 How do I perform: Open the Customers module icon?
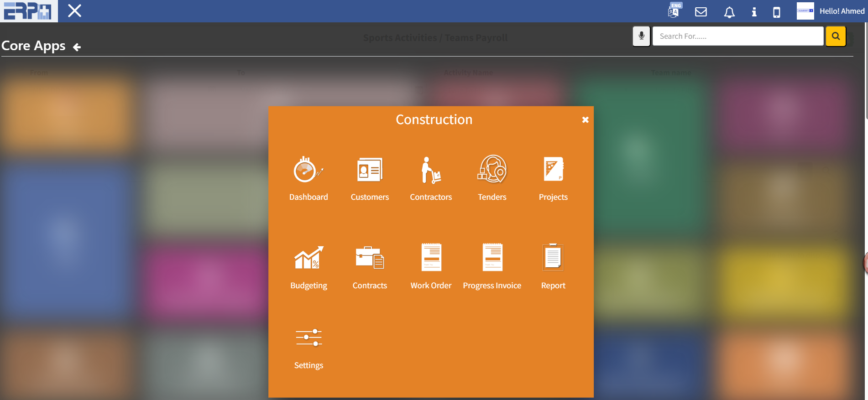coord(370,170)
